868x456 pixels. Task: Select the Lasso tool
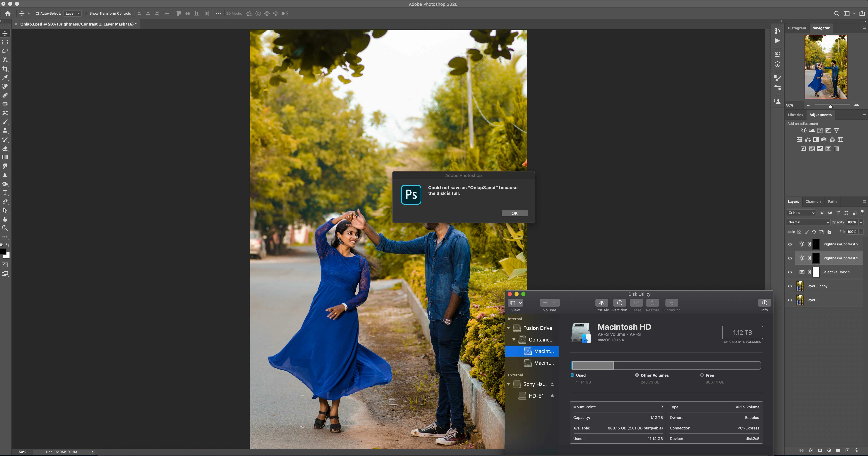(x=5, y=51)
